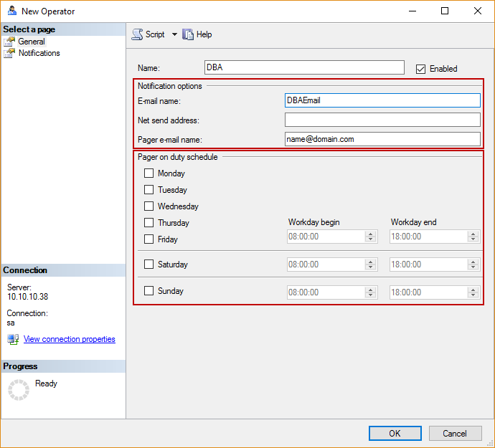Select the Notifications page
The height and width of the screenshot is (448, 495).
pyautogui.click(x=39, y=53)
